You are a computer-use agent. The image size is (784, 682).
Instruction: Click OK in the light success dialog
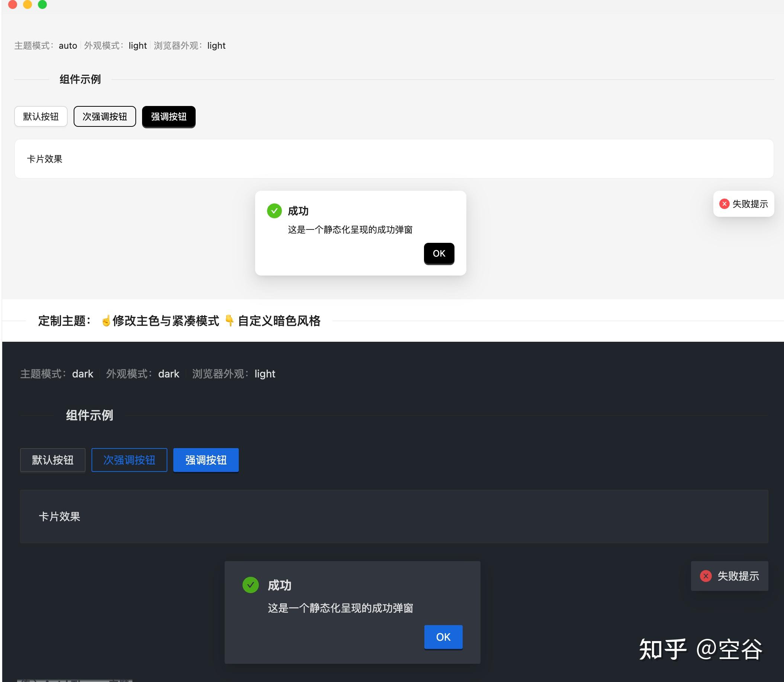pos(439,254)
